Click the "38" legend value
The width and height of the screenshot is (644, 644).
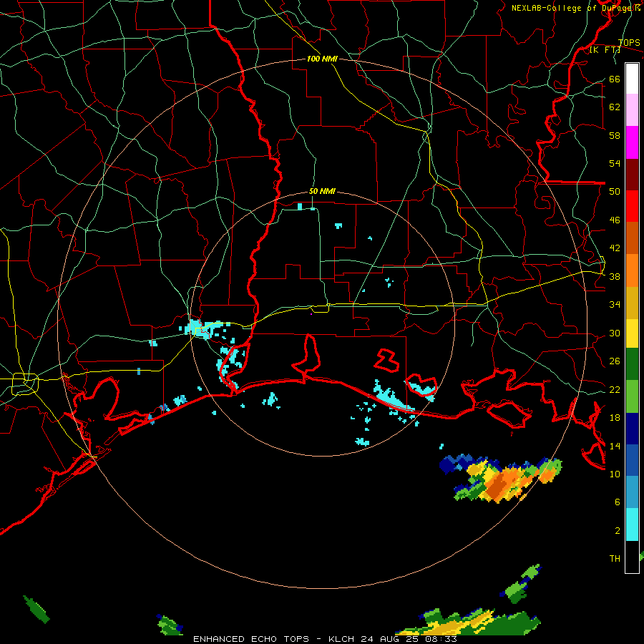point(615,277)
